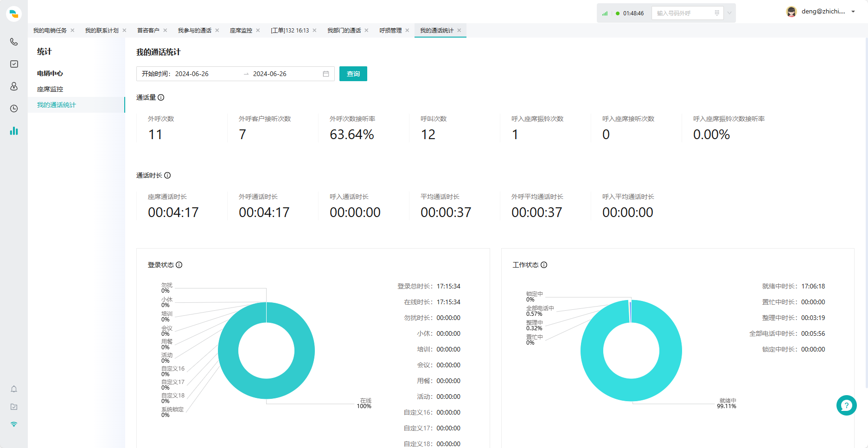868x448 pixels.
Task: Open the calendar icon in date range
Action: (326, 74)
